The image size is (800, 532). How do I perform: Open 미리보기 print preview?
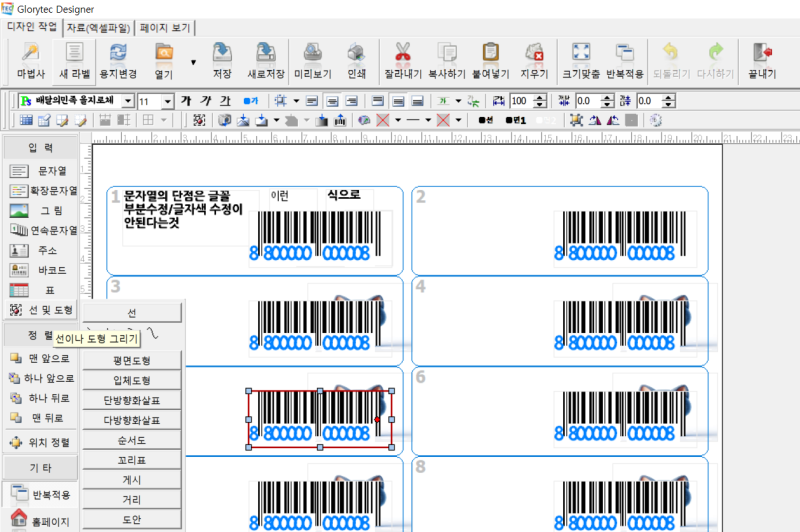(x=311, y=61)
